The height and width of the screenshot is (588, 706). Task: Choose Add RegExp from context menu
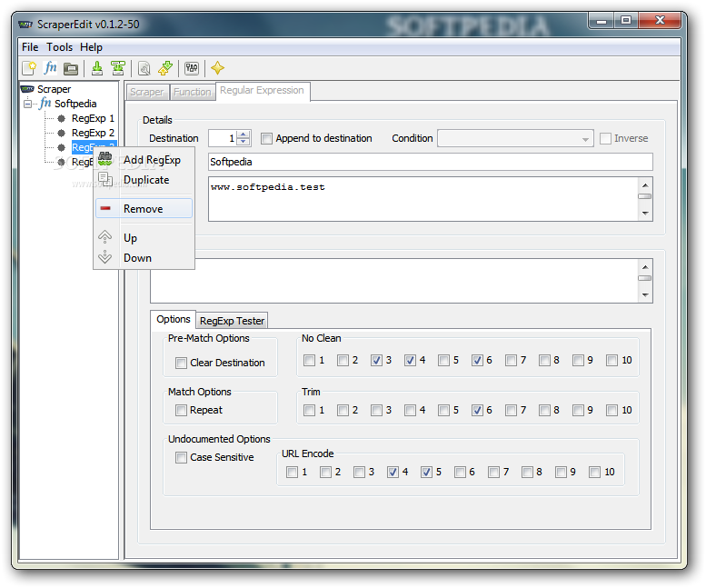(x=144, y=160)
